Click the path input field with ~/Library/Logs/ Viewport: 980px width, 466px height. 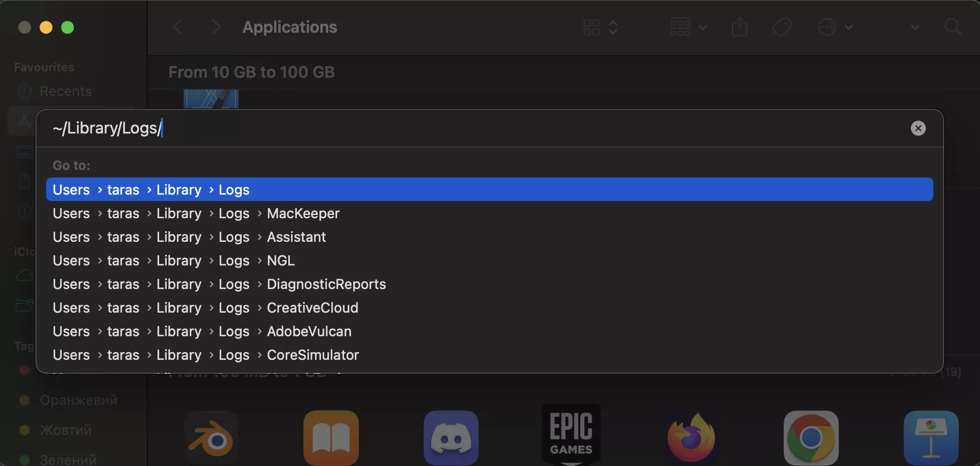click(x=429, y=128)
